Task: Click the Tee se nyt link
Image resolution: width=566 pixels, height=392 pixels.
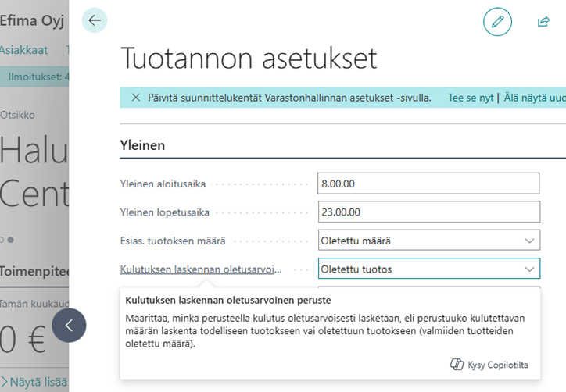Action: tap(471, 98)
